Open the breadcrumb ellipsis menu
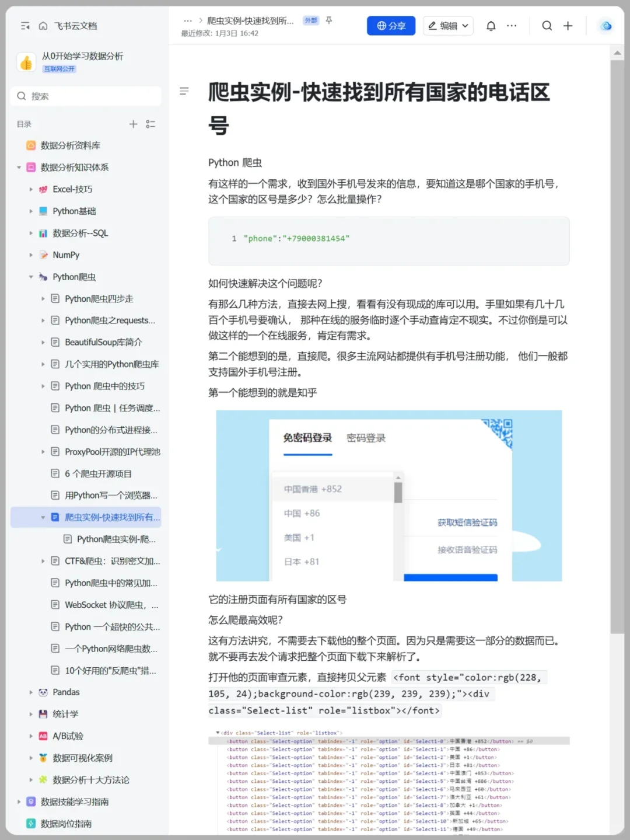630x840 pixels. click(x=187, y=20)
